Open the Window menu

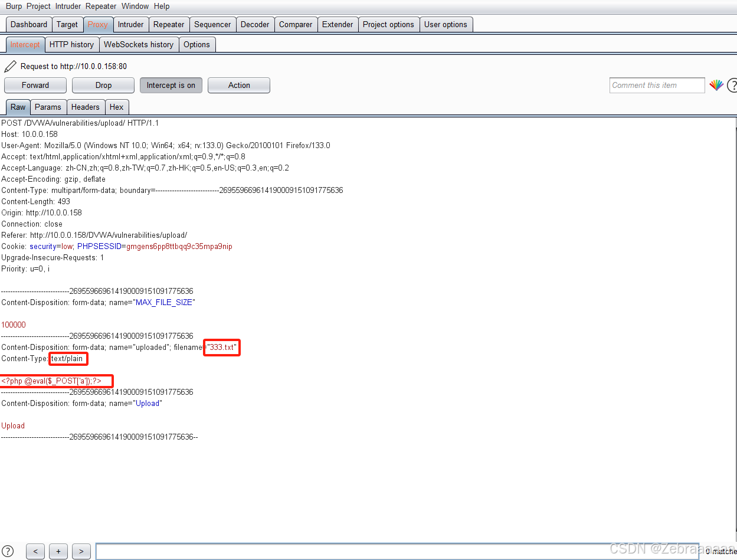point(135,6)
